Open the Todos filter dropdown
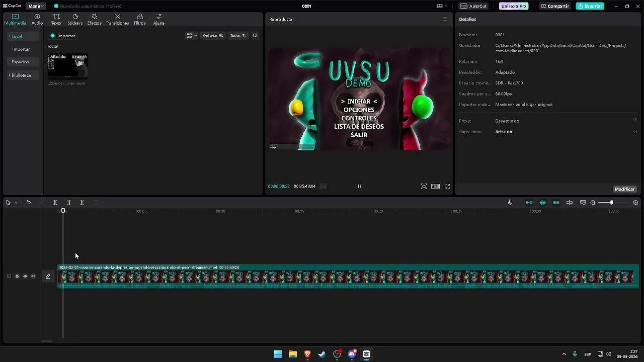Image resolution: width=644 pixels, height=362 pixels. pos(238,36)
